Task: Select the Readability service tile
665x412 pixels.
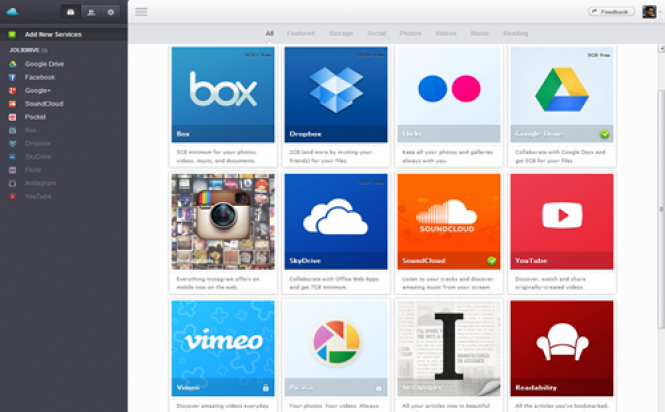Action: pos(562,348)
